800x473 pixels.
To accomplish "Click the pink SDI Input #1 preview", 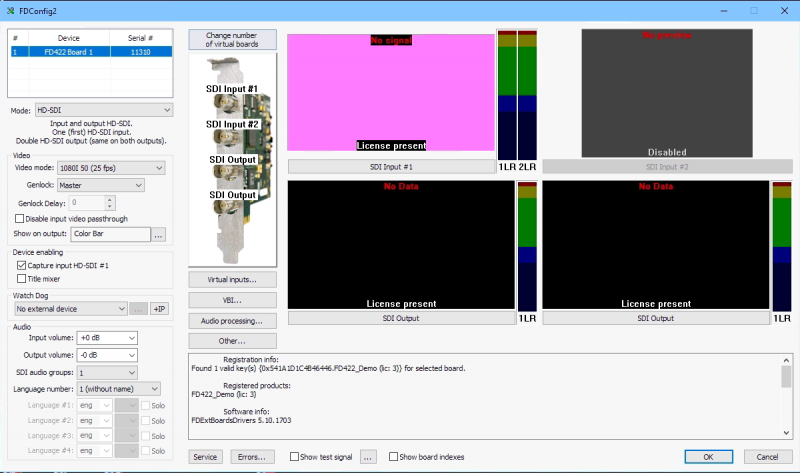I will click(x=391, y=92).
